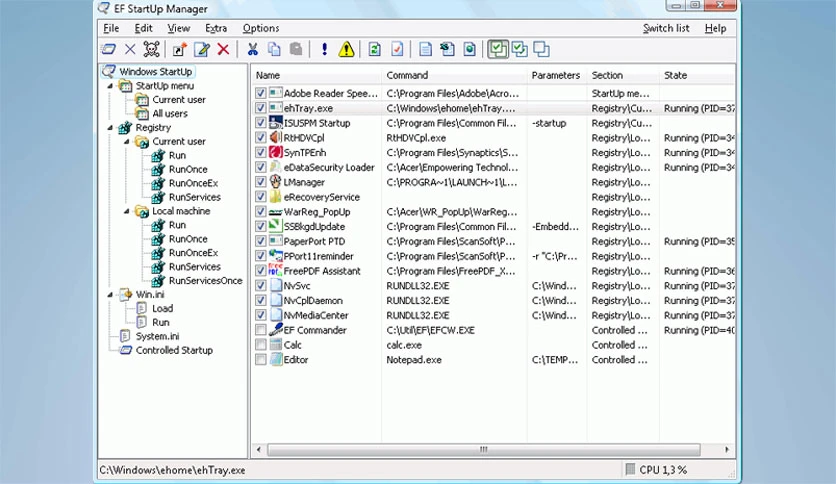Click the scrollbar left arrow
The image size is (836, 484).
[259, 449]
